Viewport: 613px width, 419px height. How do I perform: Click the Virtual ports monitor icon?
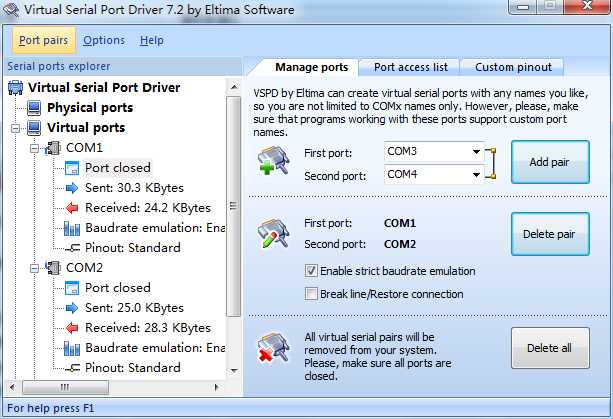click(x=34, y=128)
